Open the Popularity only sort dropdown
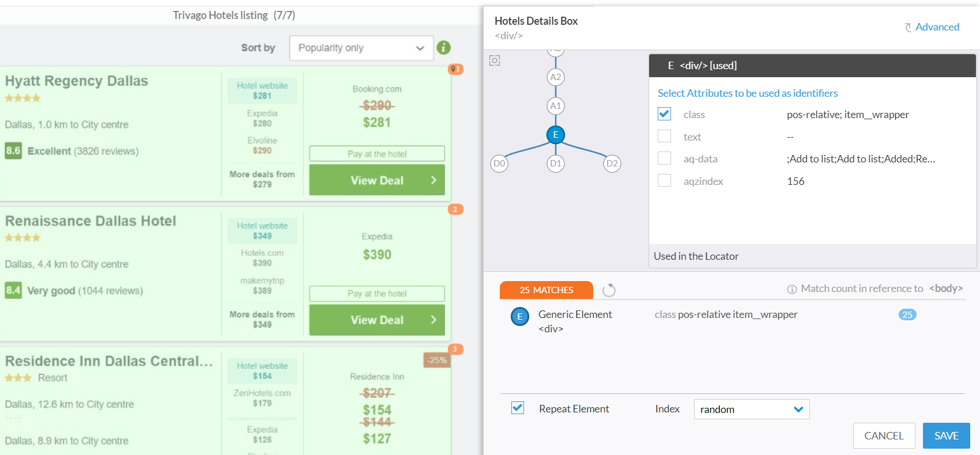The image size is (980, 455). 361,48
